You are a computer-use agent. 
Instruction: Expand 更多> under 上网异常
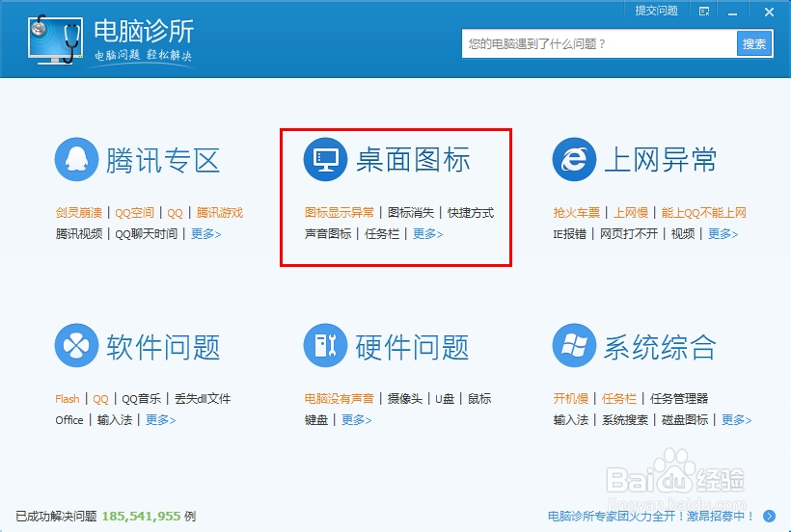pyautogui.click(x=723, y=234)
